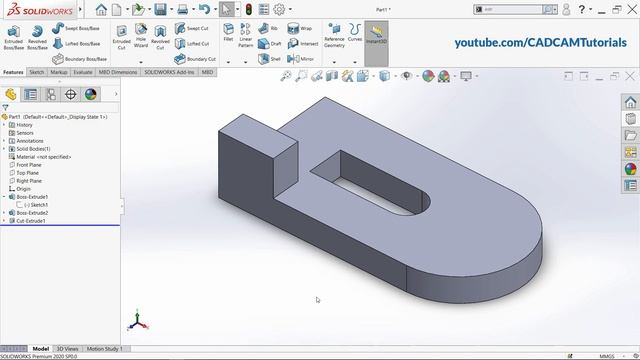This screenshot has width=640, height=360.
Task: Choose the Intersect tool
Action: 302,43
